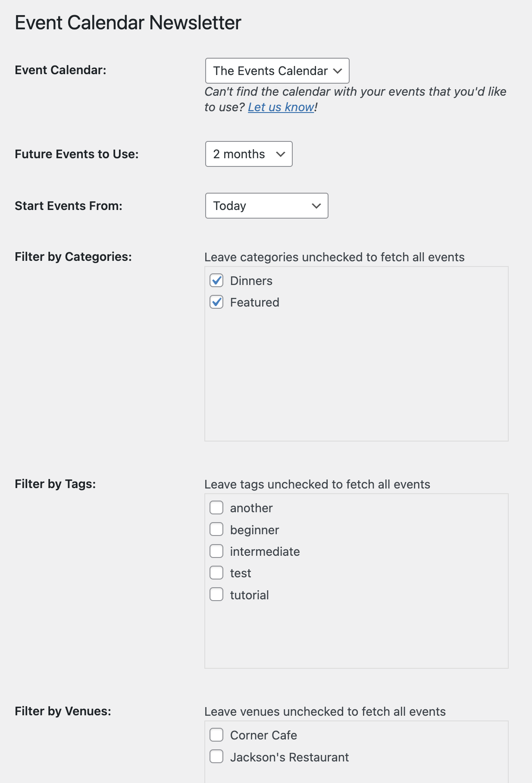
Task: Check the "intermediate" tag checkbox
Action: click(217, 551)
